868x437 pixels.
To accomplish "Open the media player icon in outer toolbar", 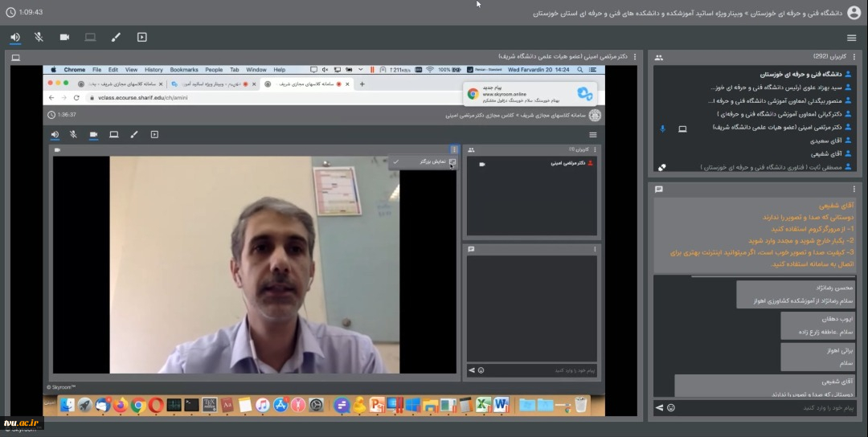I will pos(141,37).
